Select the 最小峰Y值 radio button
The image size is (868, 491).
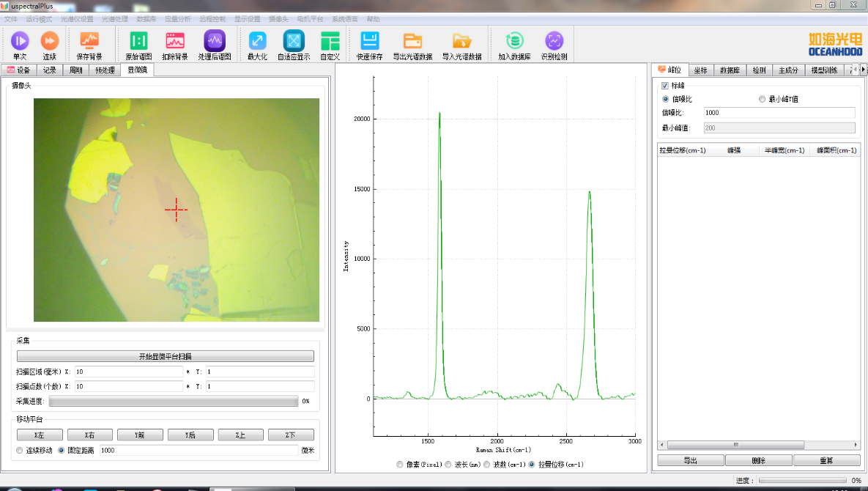[762, 99]
